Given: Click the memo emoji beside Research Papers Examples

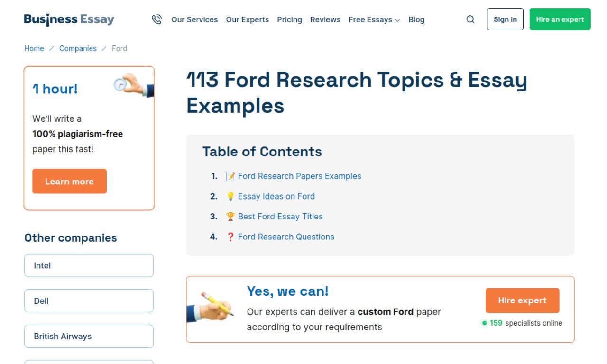Looking at the screenshot, I should [x=230, y=176].
